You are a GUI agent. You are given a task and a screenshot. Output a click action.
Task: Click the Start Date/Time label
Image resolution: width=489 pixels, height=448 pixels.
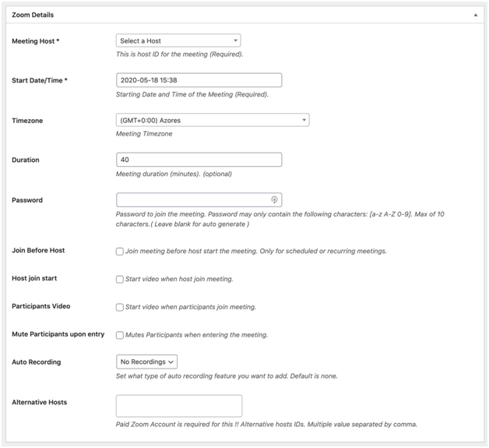[x=40, y=80]
